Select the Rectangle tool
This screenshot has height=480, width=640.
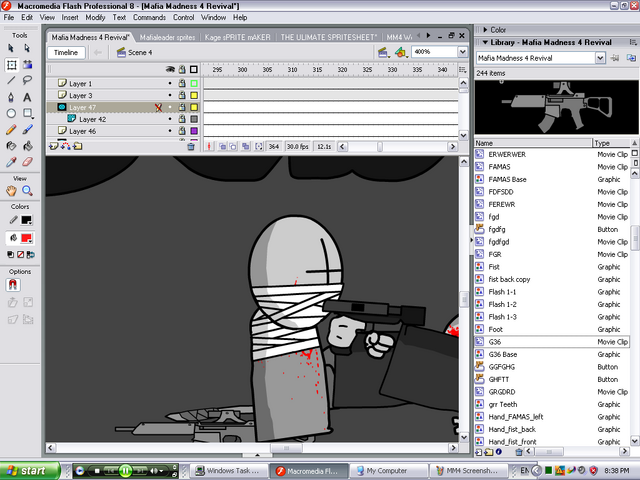[27, 113]
